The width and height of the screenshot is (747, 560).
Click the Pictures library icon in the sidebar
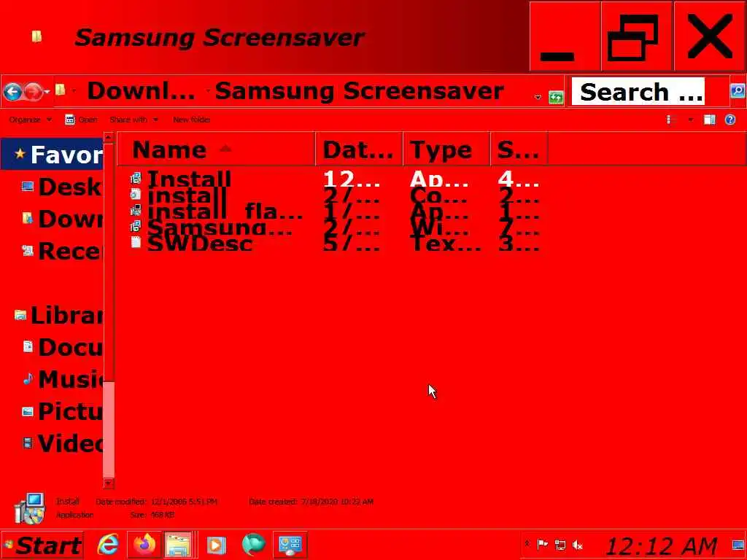[x=28, y=411]
